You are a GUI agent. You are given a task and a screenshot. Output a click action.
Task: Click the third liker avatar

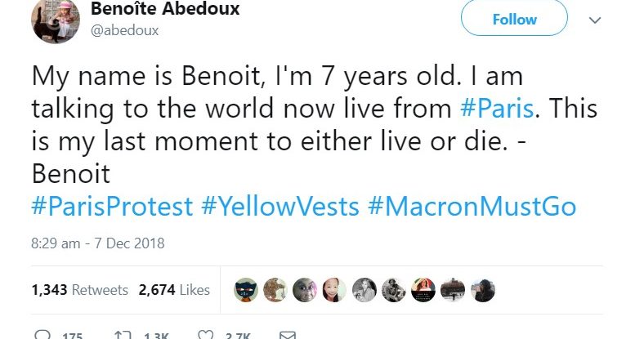306,290
